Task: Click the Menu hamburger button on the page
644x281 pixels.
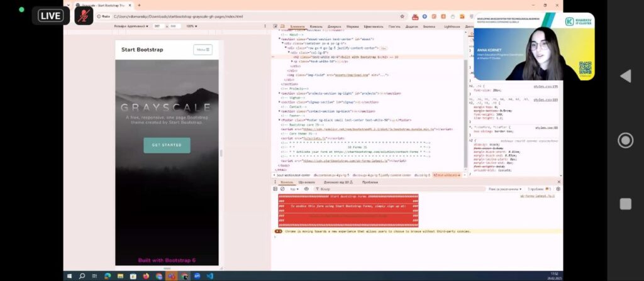Action: [x=203, y=50]
